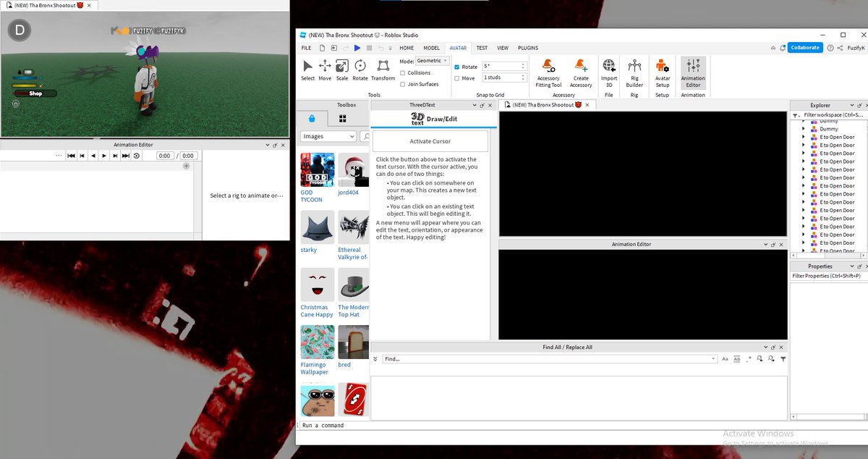Select the Flamingo Wallpaper thumbnail
This screenshot has width=868, height=459.
(x=318, y=342)
